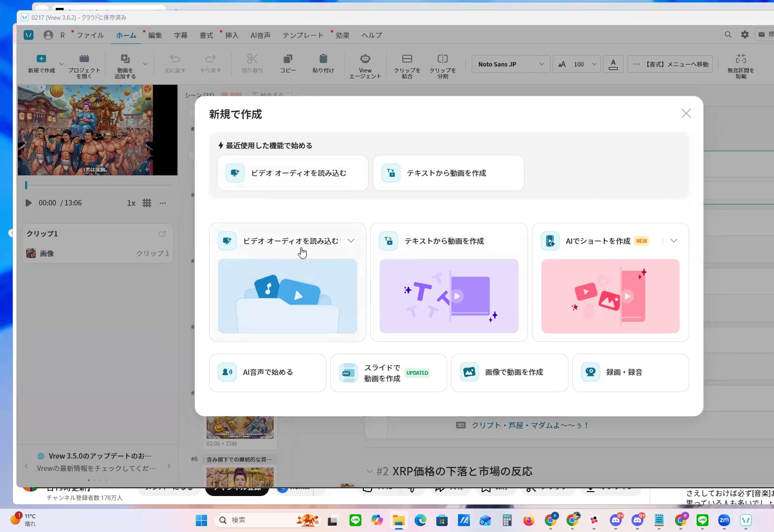This screenshot has height=532, width=774.
Task: Click 【書式】メニューへ移動 button
Action: coord(670,64)
